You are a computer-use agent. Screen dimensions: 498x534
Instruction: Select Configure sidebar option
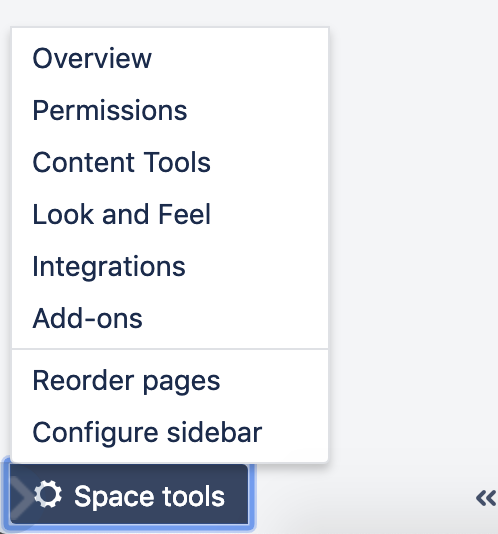[170, 433]
